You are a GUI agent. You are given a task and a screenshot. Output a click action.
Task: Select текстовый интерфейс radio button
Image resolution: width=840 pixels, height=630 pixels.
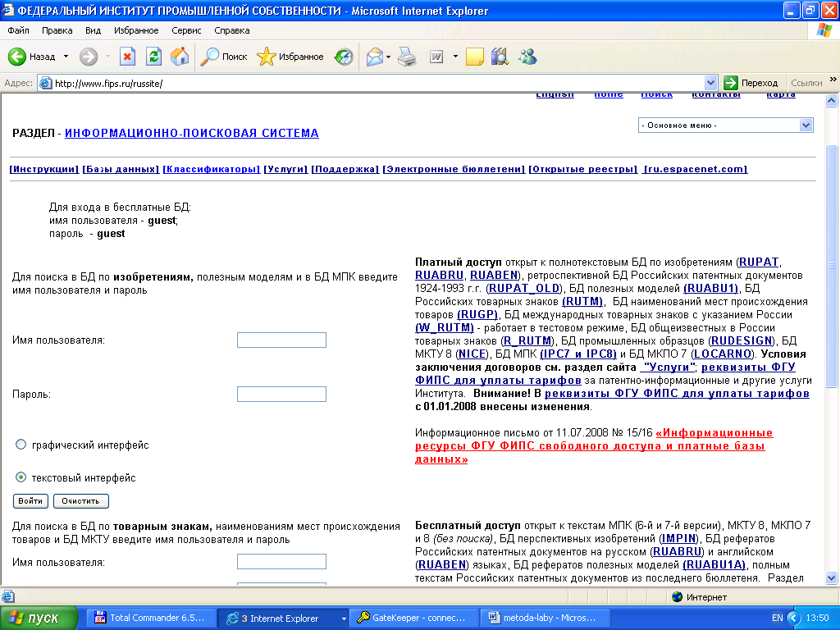click(21, 477)
